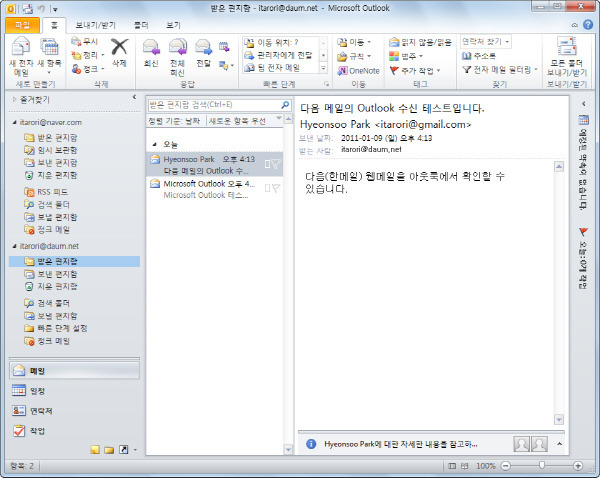Click the calendar icon in the To-Do bar

[x=583, y=120]
